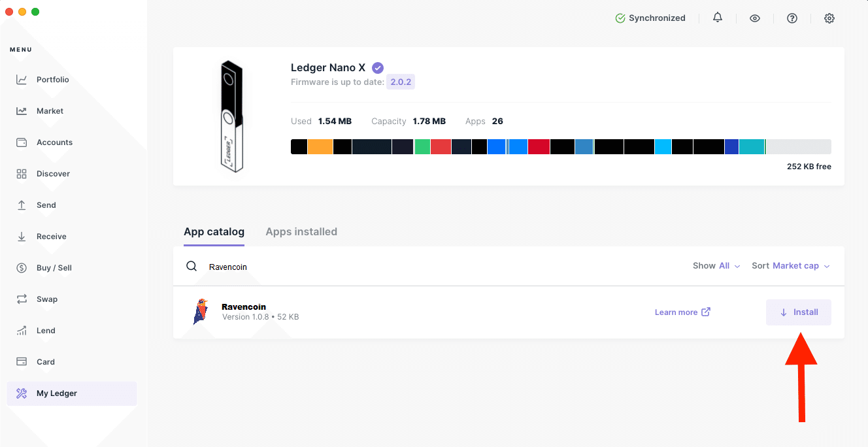Viewport: 868px width, 447px height.
Task: Open the help question mark icon
Action: [x=792, y=18]
